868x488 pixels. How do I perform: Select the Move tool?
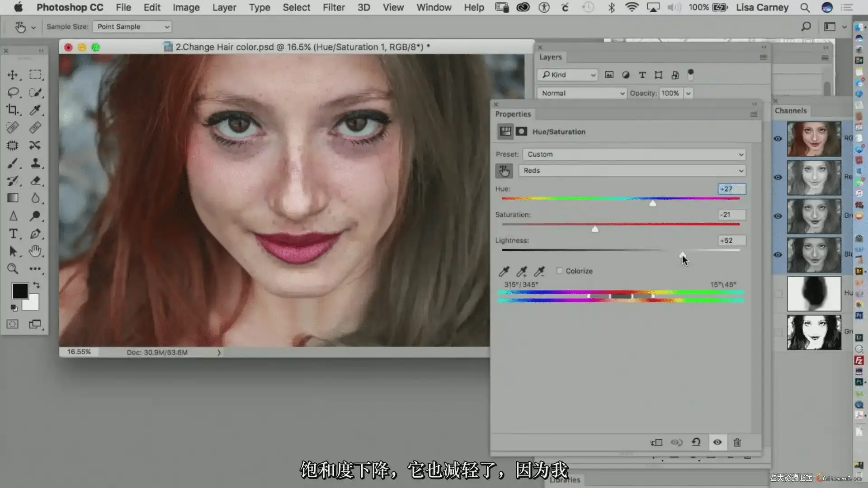(x=13, y=75)
